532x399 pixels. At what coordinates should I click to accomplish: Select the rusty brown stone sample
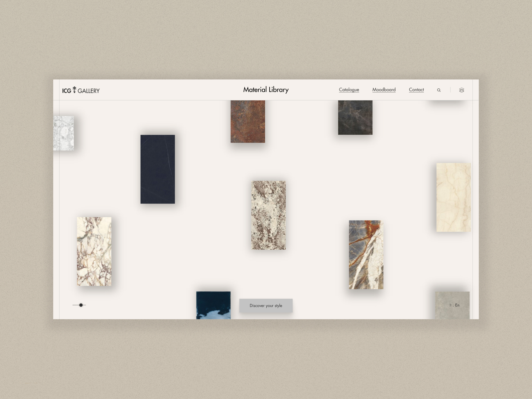coord(248,122)
